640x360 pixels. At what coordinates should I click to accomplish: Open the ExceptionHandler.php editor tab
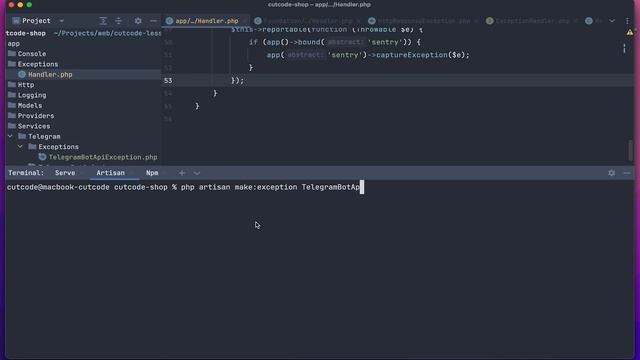click(x=532, y=21)
